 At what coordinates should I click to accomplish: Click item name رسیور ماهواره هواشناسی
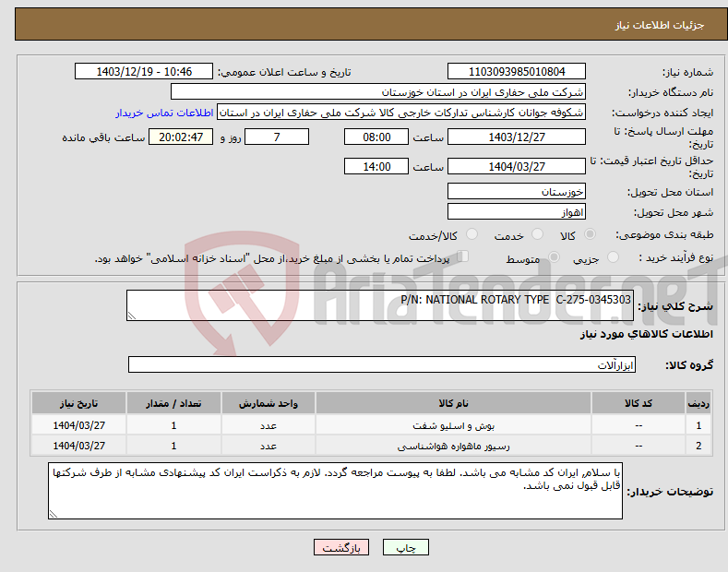453,446
